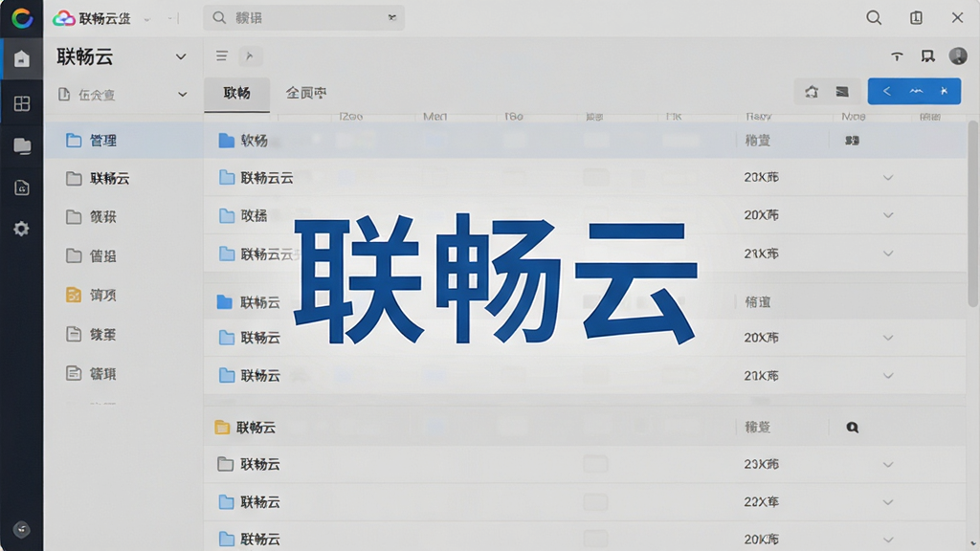Open the grid dashboard icon in dark sidebar

coord(22,103)
